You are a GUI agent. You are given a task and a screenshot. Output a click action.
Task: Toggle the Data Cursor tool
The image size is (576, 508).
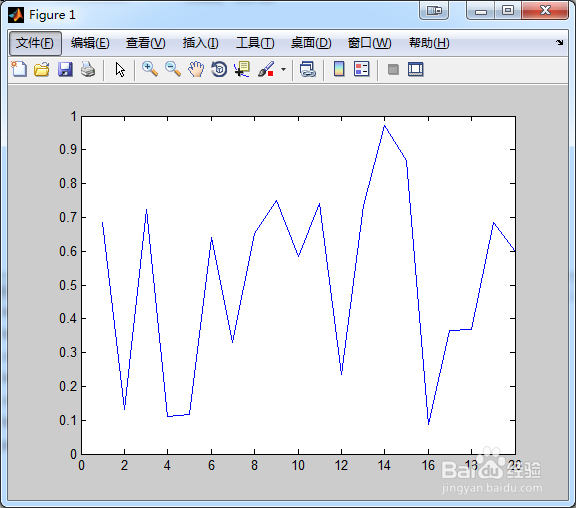242,69
